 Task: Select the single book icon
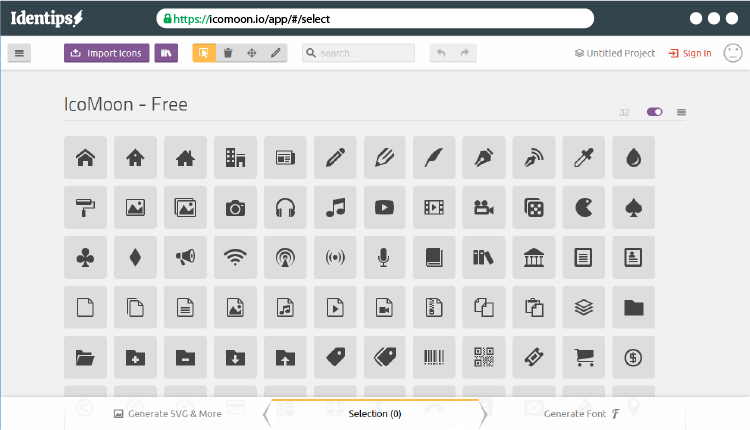[434, 257]
